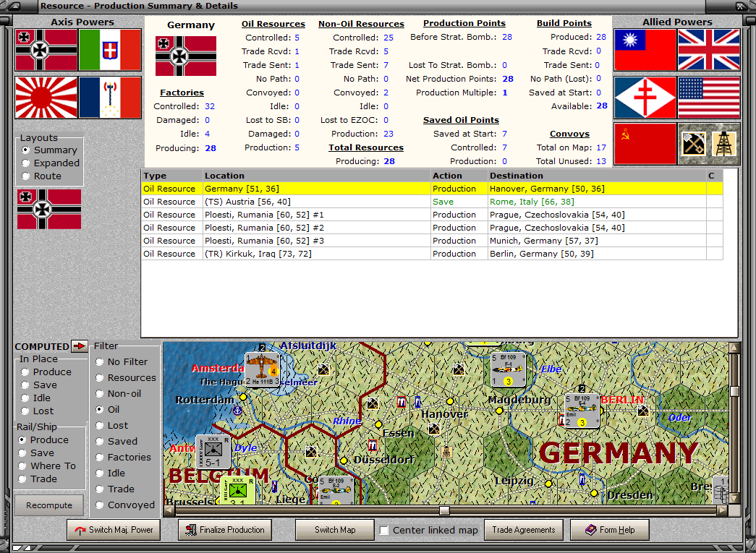Click map scrollbar up arrow
Image resolution: width=756 pixels, height=553 pixels.
(x=734, y=347)
